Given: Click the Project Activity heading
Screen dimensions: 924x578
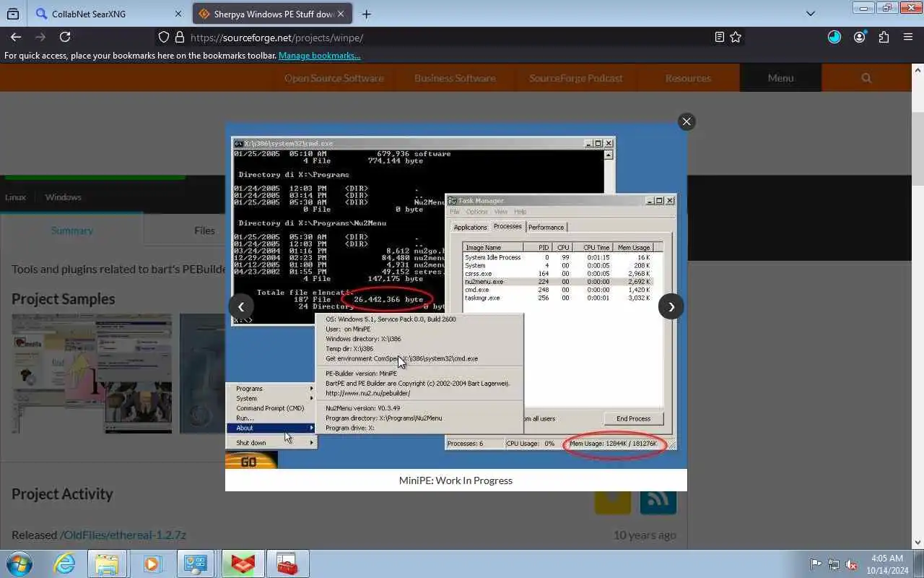Looking at the screenshot, I should pos(62,494).
